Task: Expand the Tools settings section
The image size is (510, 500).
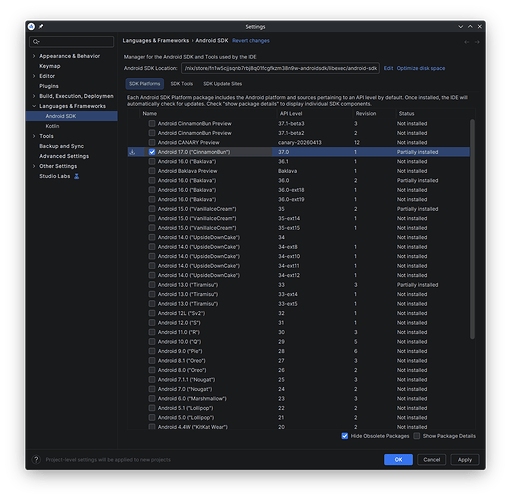Action: [x=34, y=136]
